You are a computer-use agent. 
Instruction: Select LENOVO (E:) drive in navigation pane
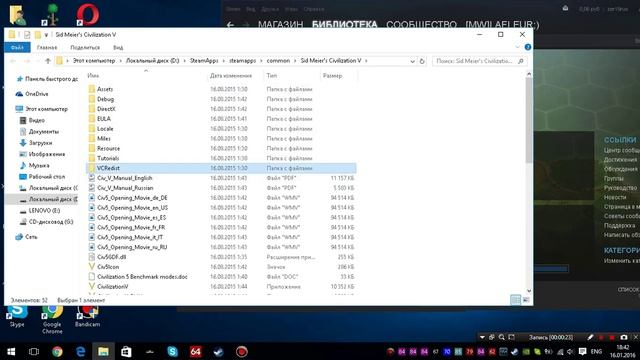click(44, 211)
